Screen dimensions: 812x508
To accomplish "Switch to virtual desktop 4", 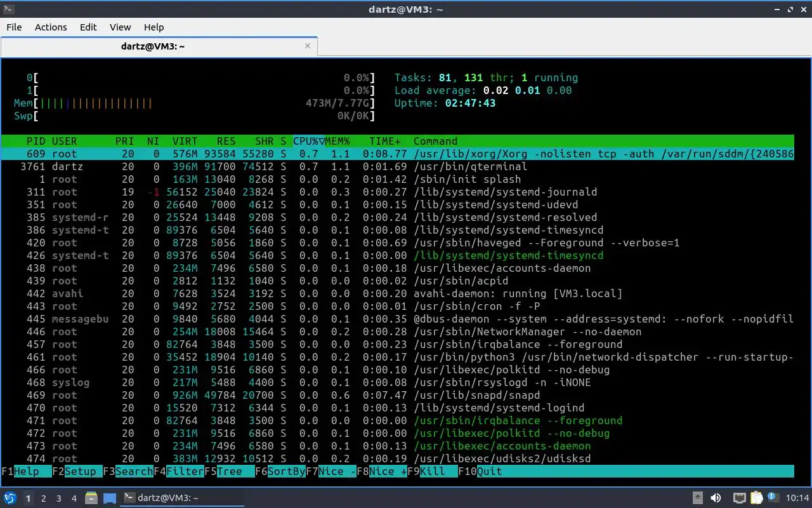I will pyautogui.click(x=74, y=498).
